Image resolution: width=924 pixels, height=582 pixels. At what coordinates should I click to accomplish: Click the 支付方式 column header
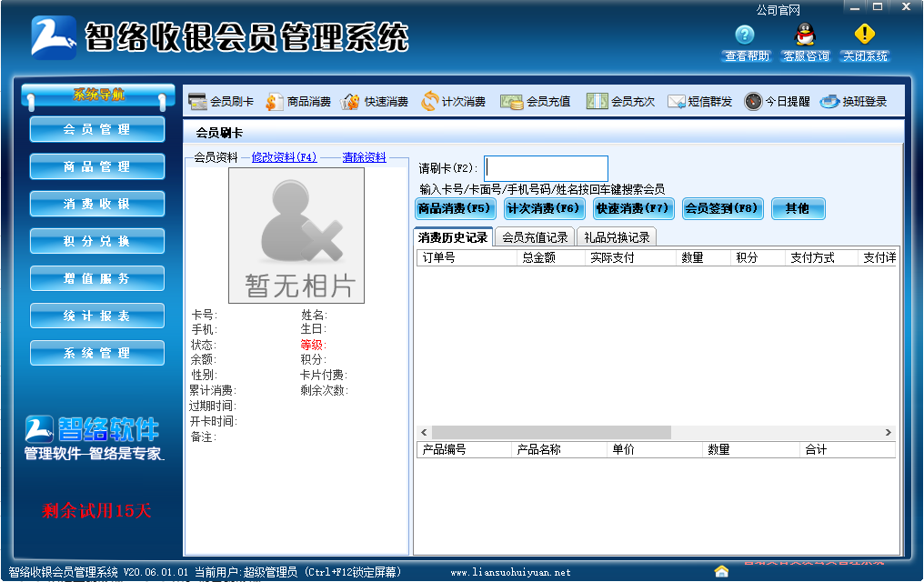pos(821,257)
